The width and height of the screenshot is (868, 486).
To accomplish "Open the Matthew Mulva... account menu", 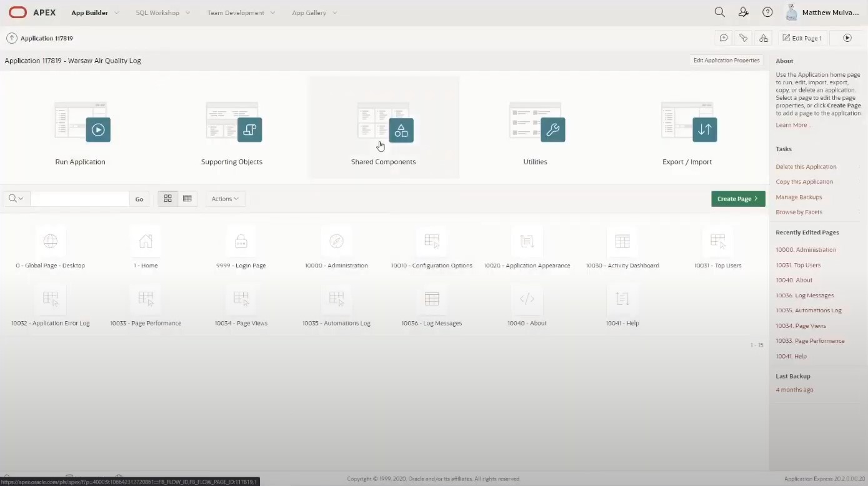I will click(x=823, y=12).
